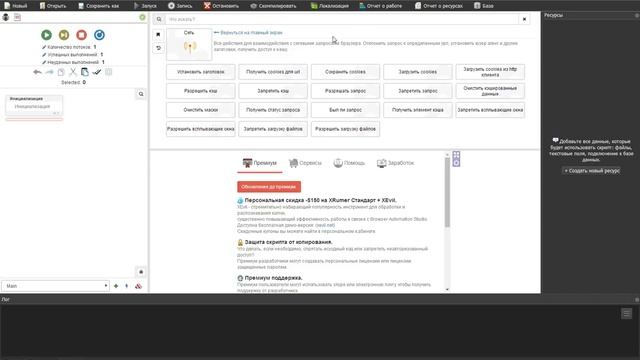Click Был ли запрос button
Viewport: 640px width, 360px height.
click(345, 110)
